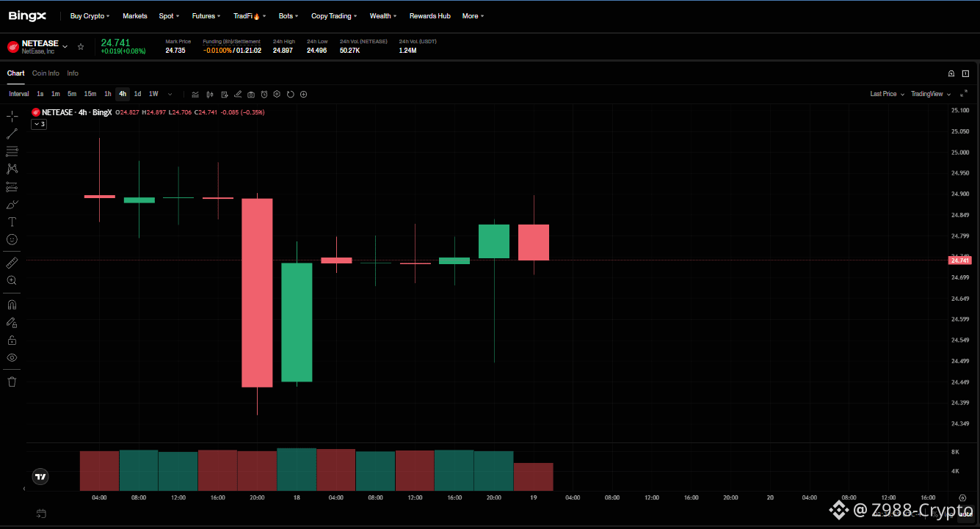Click the chart layout square icon
This screenshot has height=529, width=980.
(x=966, y=73)
